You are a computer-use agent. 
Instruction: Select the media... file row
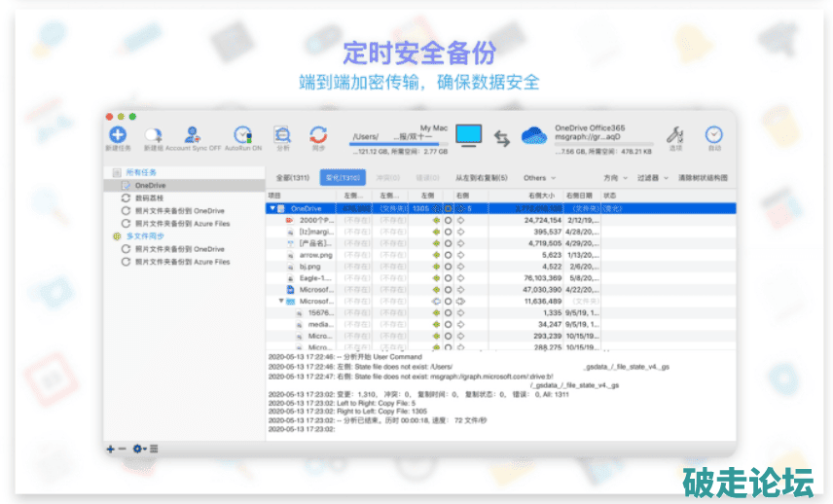point(500,325)
